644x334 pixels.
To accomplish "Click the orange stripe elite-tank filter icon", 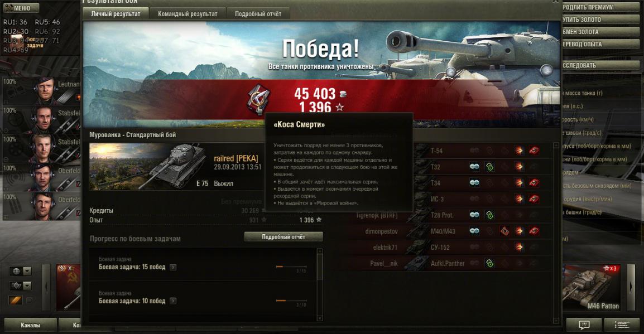I will point(16,301).
